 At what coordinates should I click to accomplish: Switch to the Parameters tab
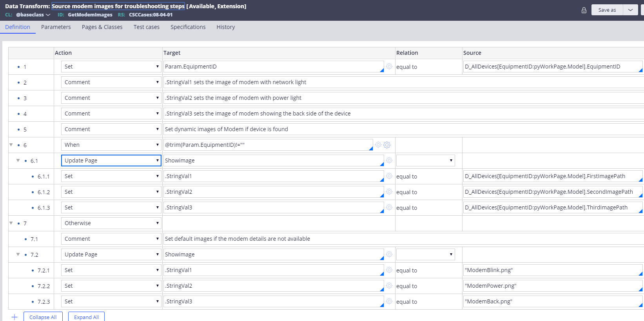[56, 27]
